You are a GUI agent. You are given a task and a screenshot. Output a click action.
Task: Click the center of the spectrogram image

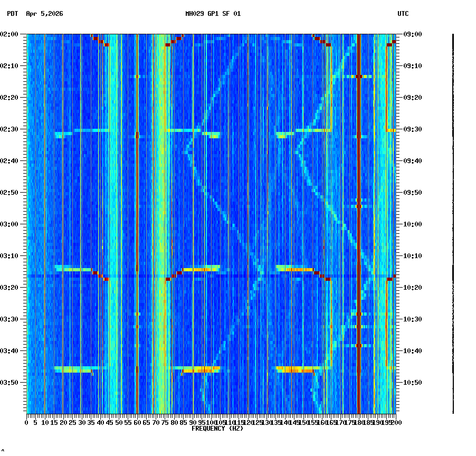pos(211,224)
